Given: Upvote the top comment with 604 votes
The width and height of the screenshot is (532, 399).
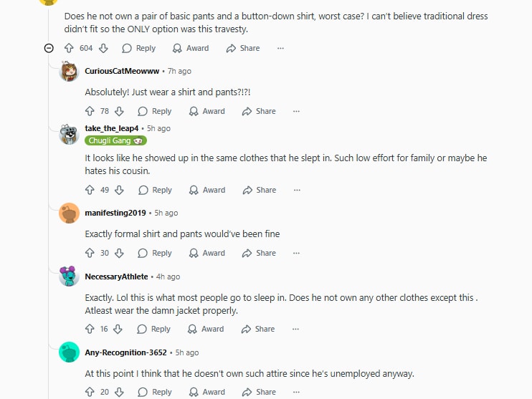Looking at the screenshot, I should (x=70, y=48).
